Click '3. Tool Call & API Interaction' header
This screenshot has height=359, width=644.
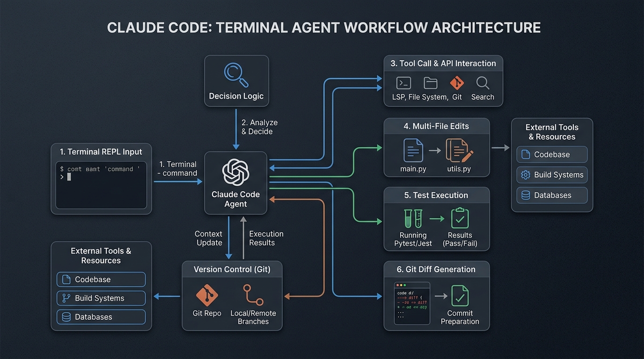[443, 64]
